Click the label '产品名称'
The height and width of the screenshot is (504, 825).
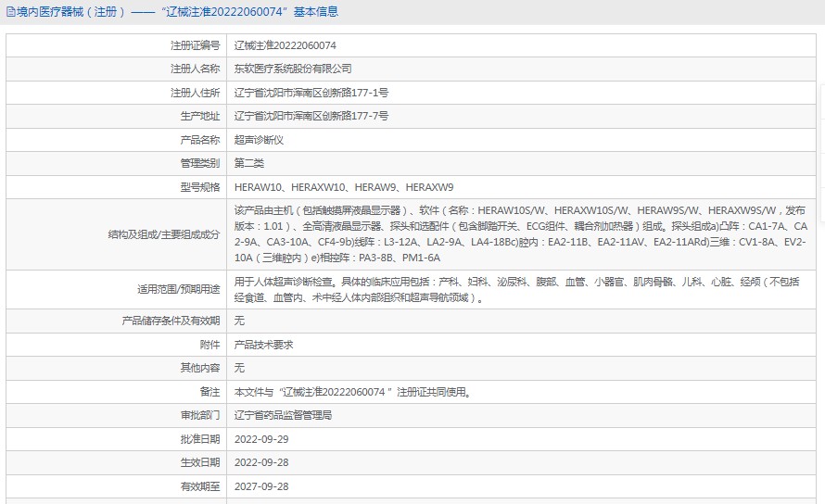pyautogui.click(x=200, y=140)
